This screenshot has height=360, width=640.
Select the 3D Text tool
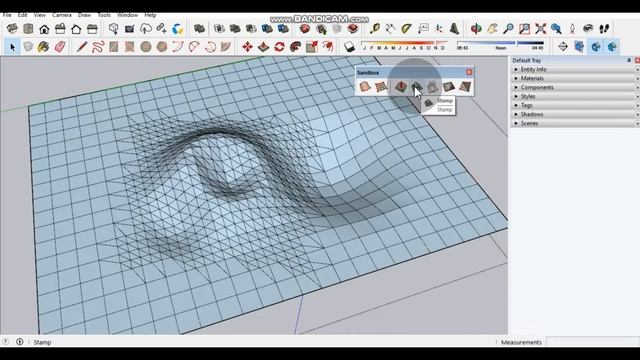pos(454,29)
